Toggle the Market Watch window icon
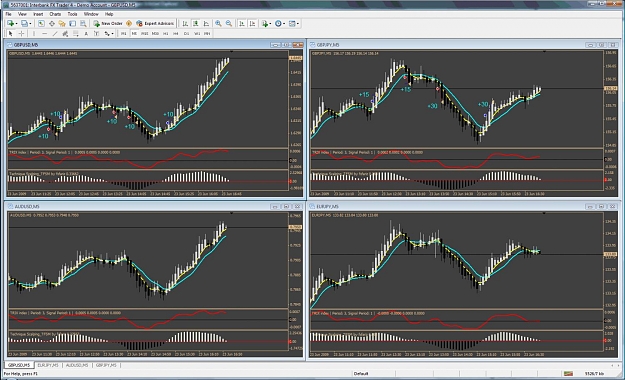 tap(41, 24)
